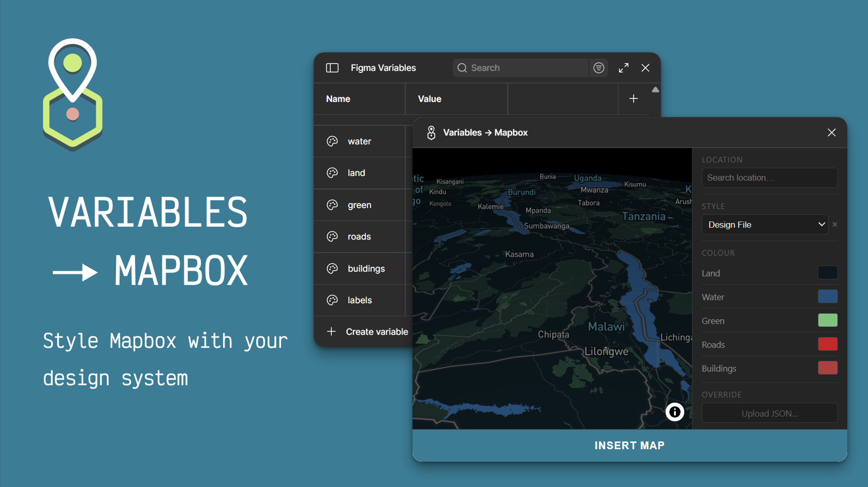Select the roads variable row

pos(363,237)
